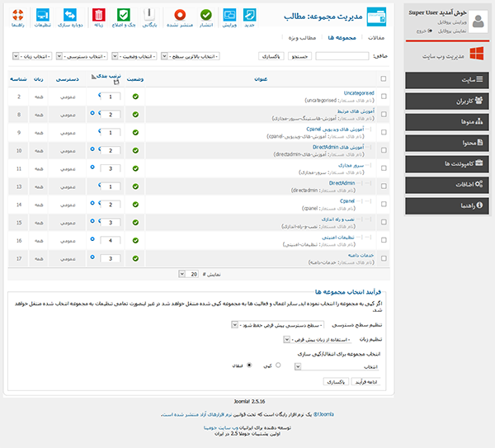The image size is (495, 448).
Task: Tick the checkbox for نصب و راه اندازی row
Action: (x=384, y=222)
